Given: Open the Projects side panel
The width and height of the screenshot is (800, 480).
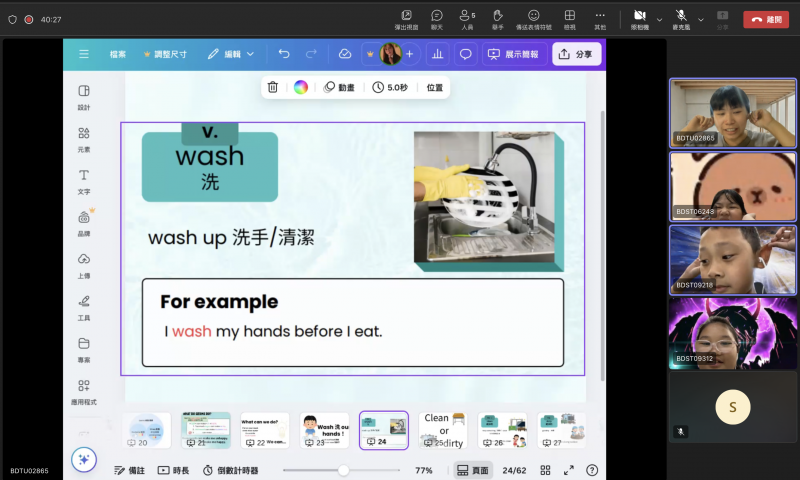Looking at the screenshot, I should (84, 350).
